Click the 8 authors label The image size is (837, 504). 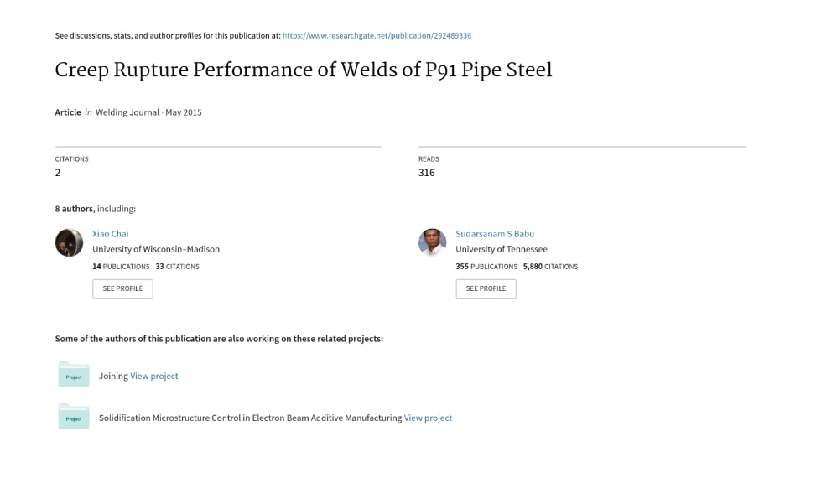(74, 209)
